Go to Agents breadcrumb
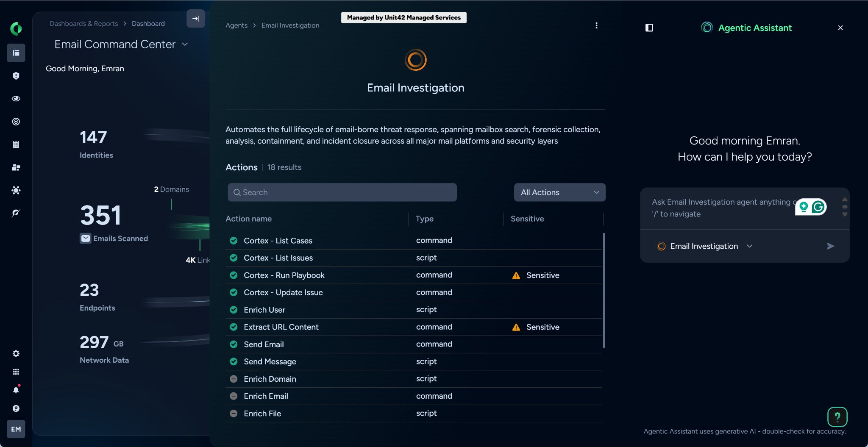This screenshot has width=868, height=447. coord(236,25)
